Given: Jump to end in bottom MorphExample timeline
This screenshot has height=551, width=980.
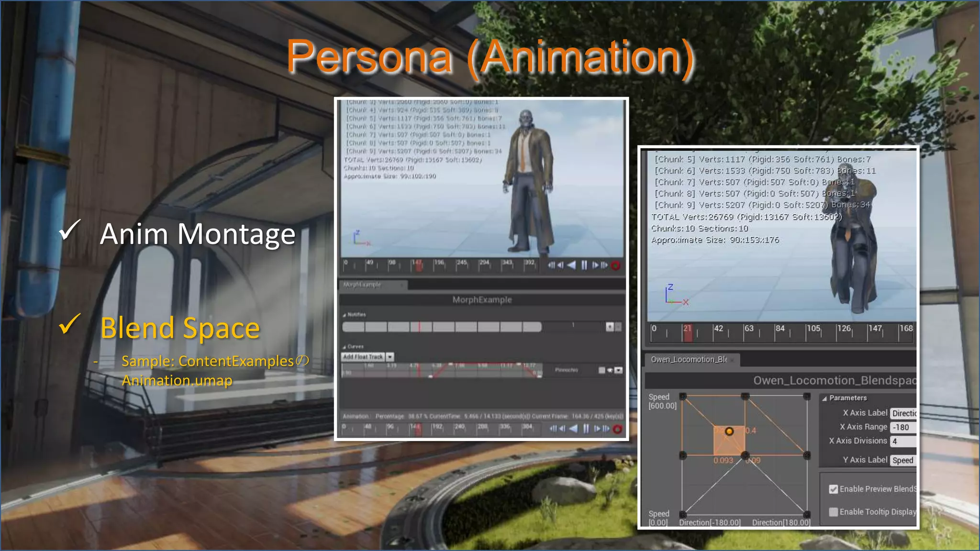Looking at the screenshot, I should tap(606, 429).
